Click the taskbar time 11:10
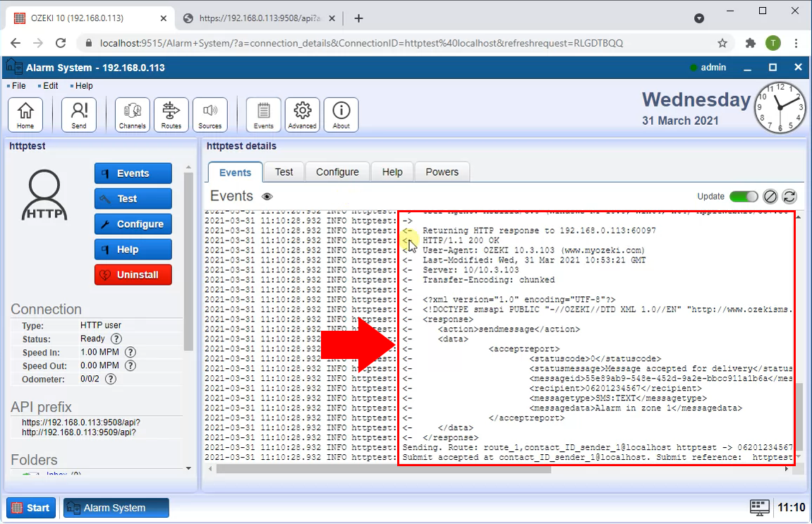The image size is (812, 524). [x=792, y=508]
